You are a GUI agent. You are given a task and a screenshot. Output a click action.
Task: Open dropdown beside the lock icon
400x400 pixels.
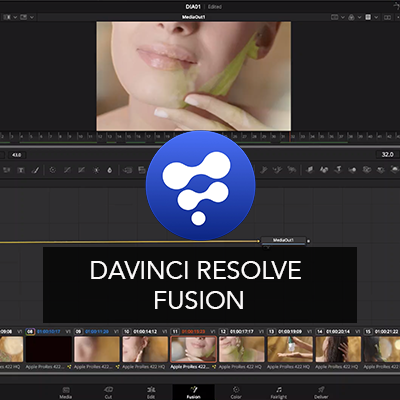click(360, 17)
